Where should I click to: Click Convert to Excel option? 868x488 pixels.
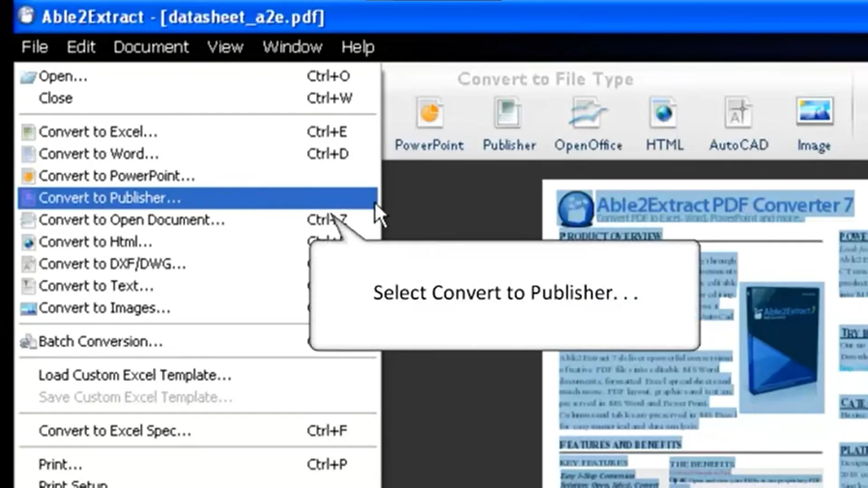tap(98, 131)
